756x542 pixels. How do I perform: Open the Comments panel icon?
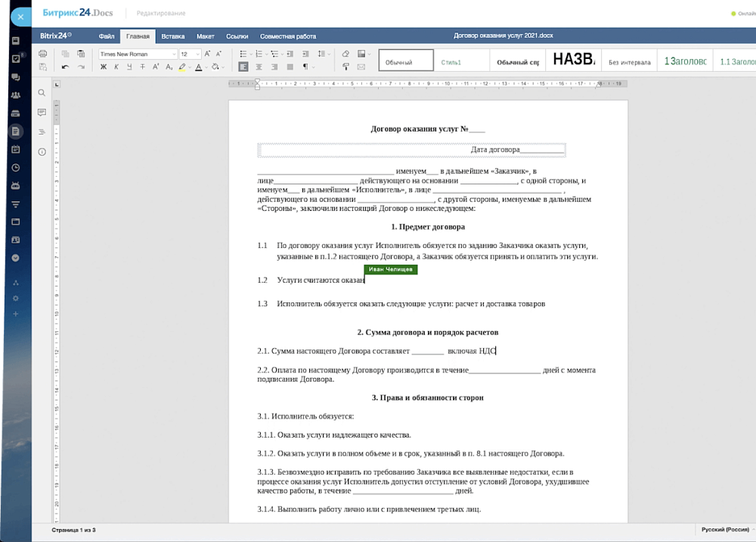click(x=42, y=113)
